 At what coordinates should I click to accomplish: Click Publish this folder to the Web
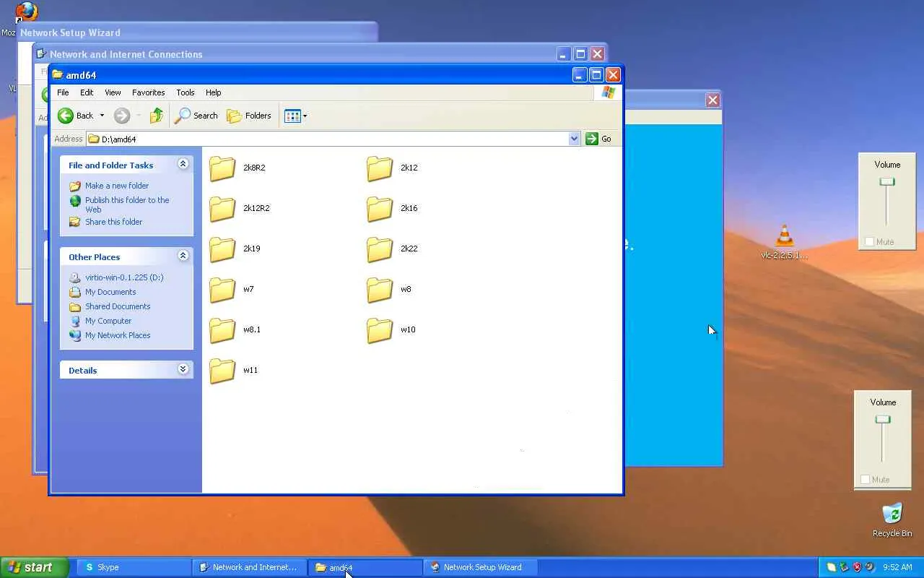coord(127,204)
